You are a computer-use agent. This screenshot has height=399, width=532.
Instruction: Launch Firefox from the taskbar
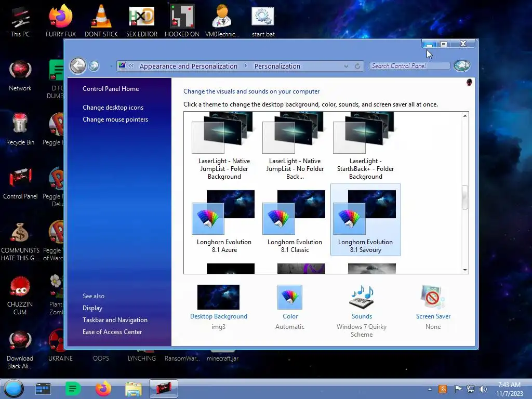[x=103, y=389]
